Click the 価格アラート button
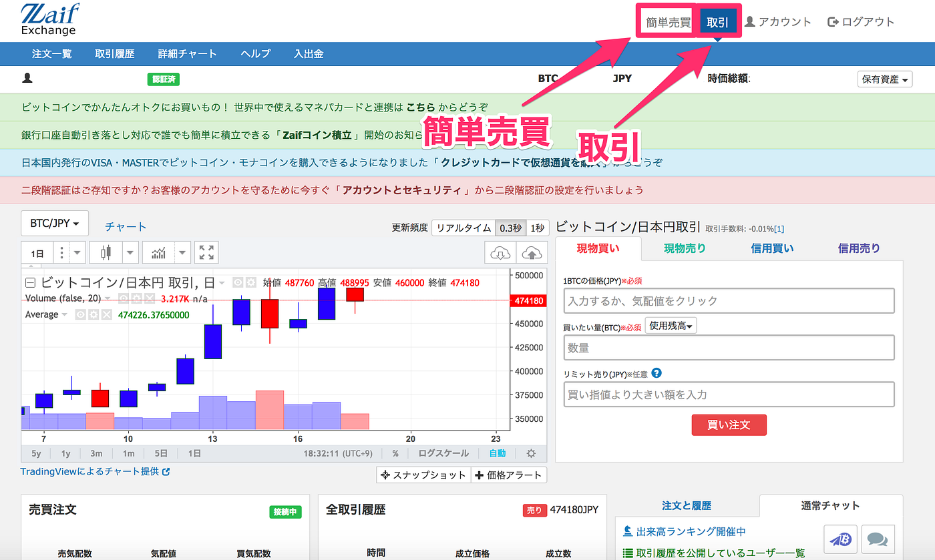 tap(509, 475)
